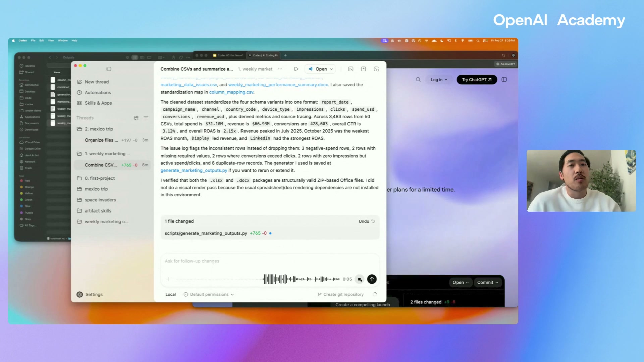Click the new folder icon beside Threads

pyautogui.click(x=136, y=118)
